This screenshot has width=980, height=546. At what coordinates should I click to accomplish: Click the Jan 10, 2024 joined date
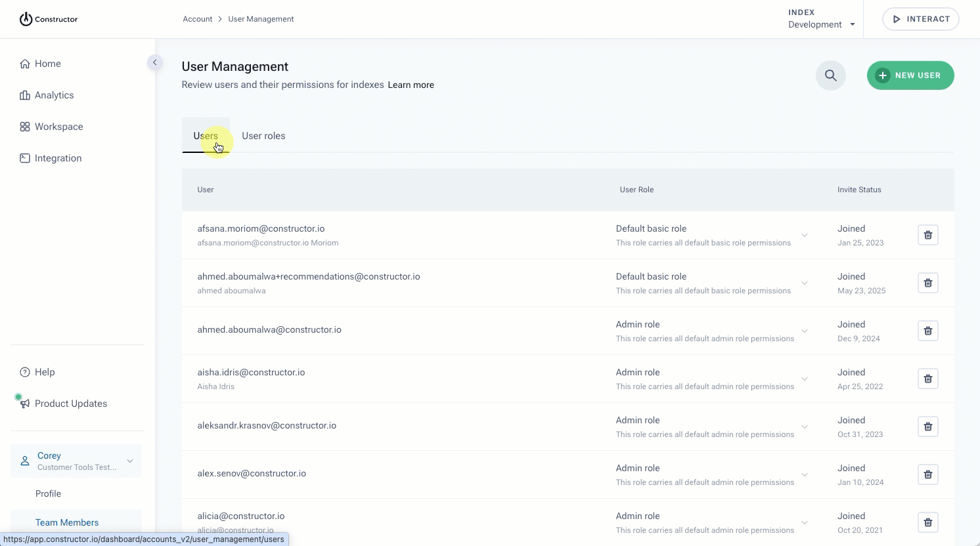[x=860, y=482]
